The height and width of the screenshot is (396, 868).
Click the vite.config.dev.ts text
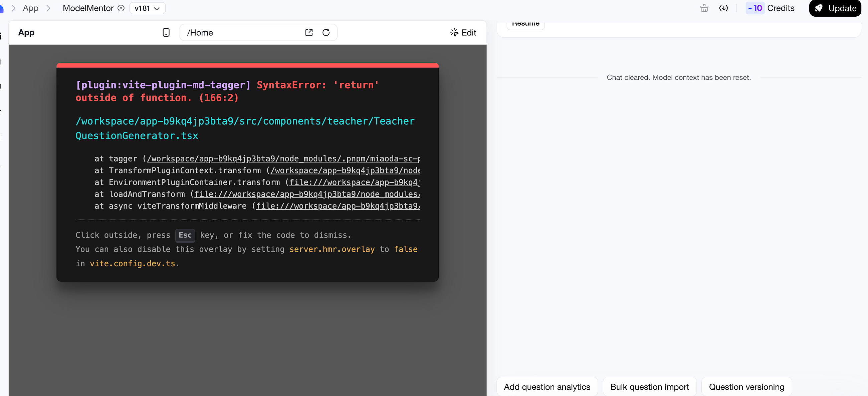pyautogui.click(x=133, y=263)
